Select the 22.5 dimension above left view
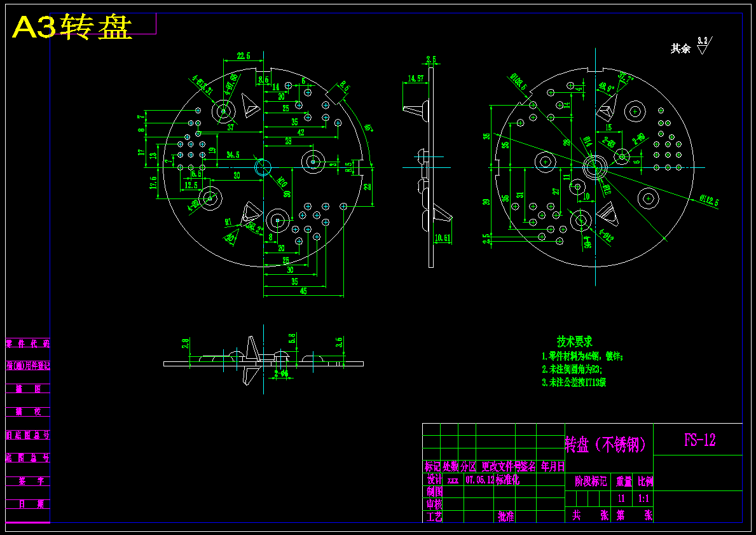The image size is (756, 535). [x=244, y=56]
